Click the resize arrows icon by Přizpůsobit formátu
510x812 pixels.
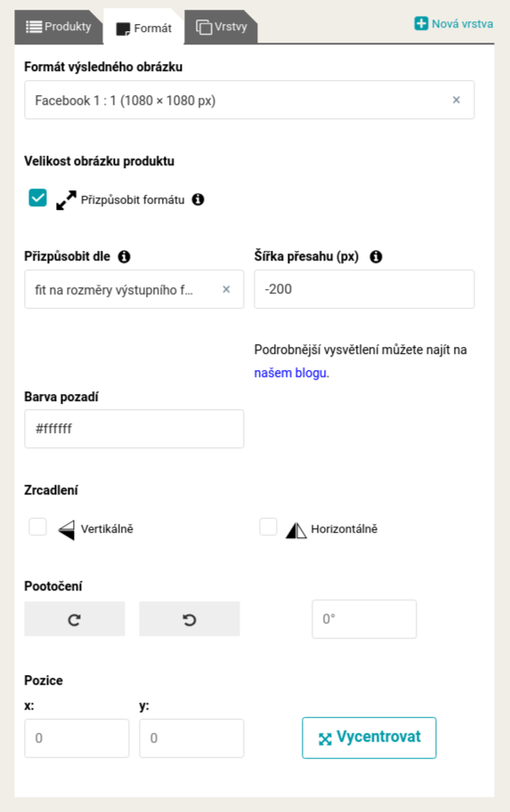(x=66, y=200)
